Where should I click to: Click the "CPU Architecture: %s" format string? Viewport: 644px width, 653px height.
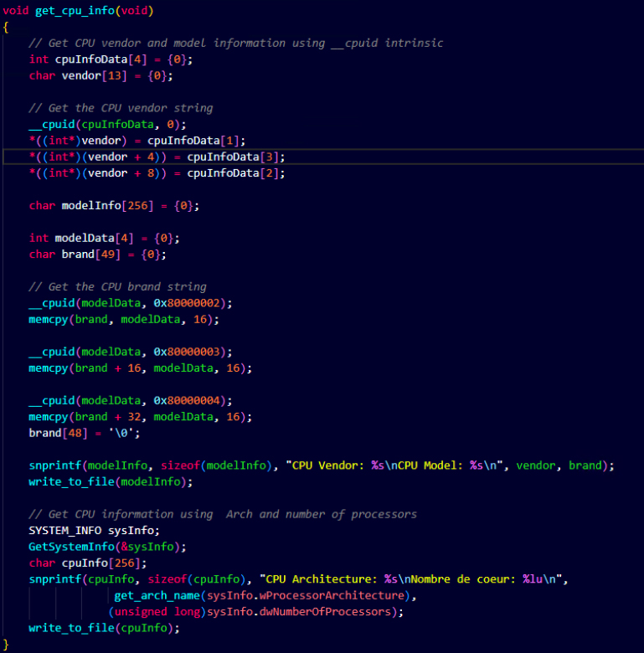[x=410, y=579]
